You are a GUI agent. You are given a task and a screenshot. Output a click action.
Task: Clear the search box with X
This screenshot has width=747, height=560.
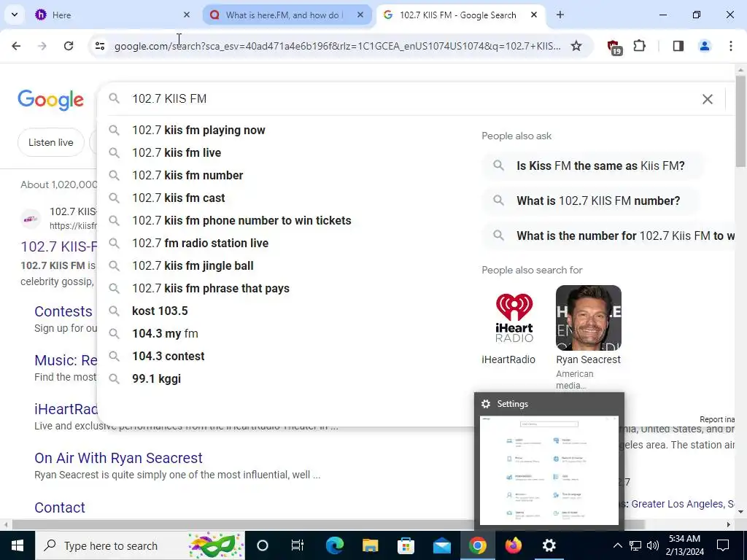pos(708,98)
